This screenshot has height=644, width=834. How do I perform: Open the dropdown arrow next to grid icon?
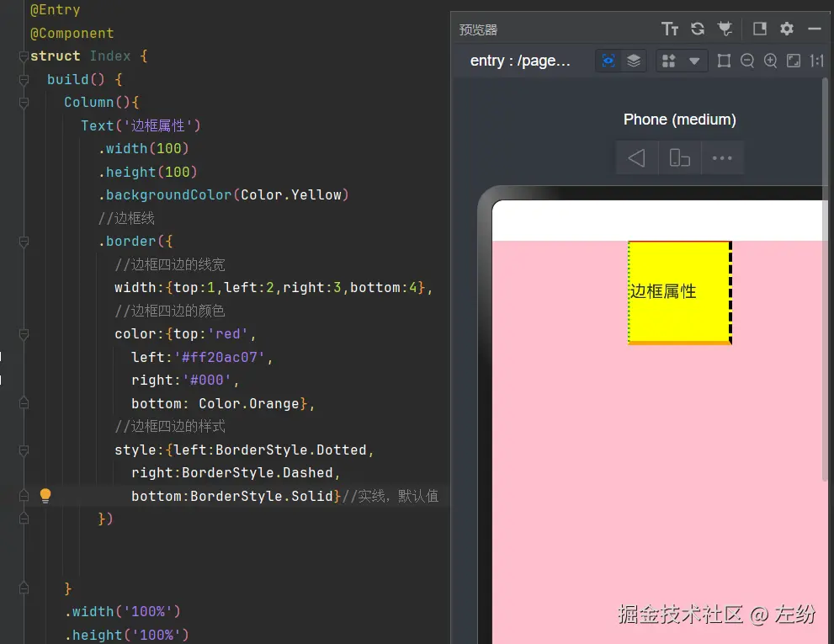click(x=694, y=61)
